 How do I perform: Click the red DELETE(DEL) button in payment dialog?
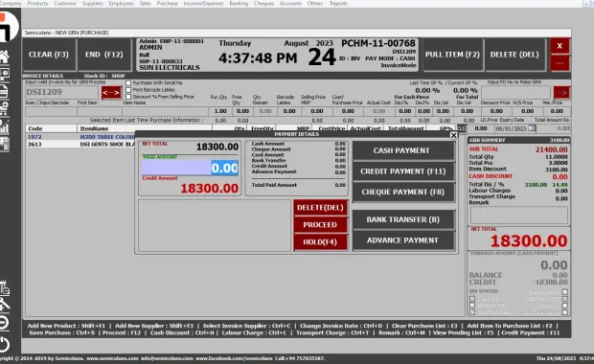point(320,208)
